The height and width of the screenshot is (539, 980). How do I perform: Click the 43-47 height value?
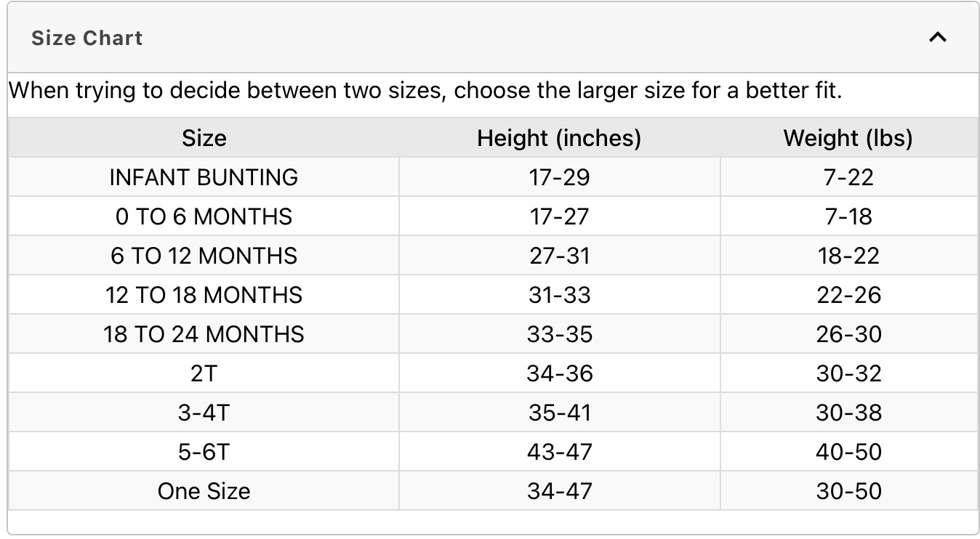coord(559,452)
